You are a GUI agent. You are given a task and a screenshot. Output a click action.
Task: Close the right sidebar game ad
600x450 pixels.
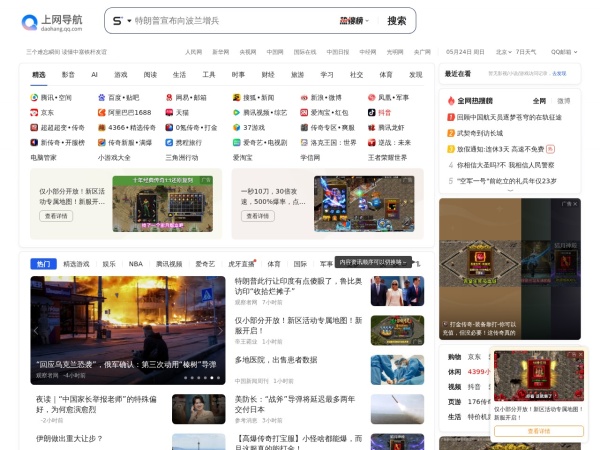point(575,204)
